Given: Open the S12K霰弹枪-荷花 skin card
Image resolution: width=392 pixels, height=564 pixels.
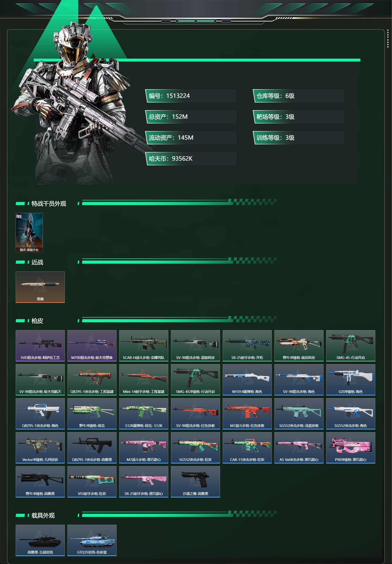Looking at the screenshot, I should coord(144,414).
